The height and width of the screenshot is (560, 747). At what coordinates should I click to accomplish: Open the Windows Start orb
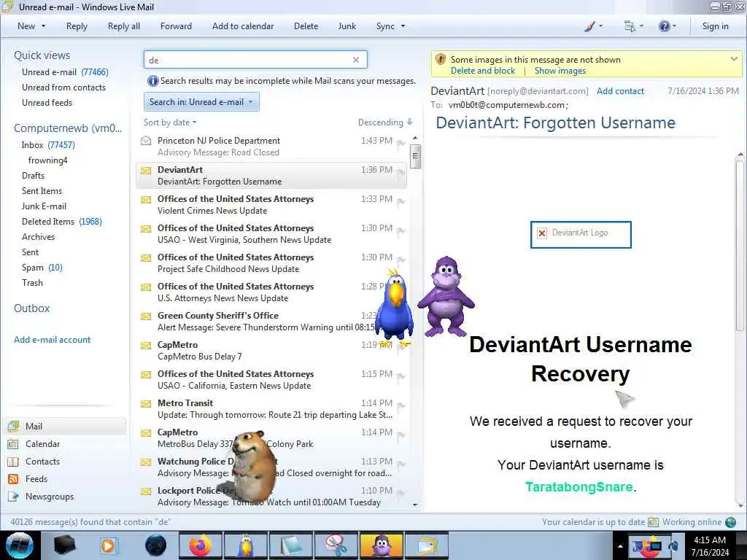coord(20,545)
